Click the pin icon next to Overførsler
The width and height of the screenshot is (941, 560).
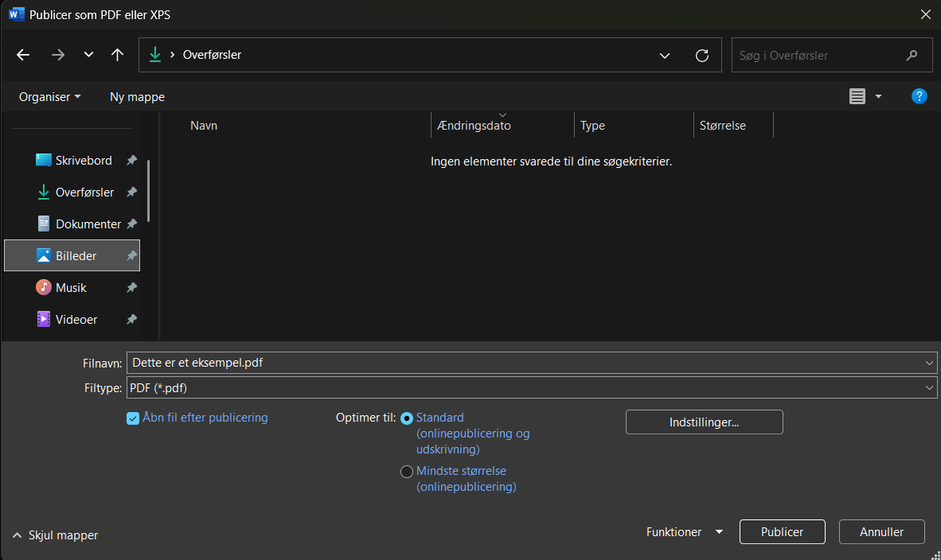coord(131,192)
